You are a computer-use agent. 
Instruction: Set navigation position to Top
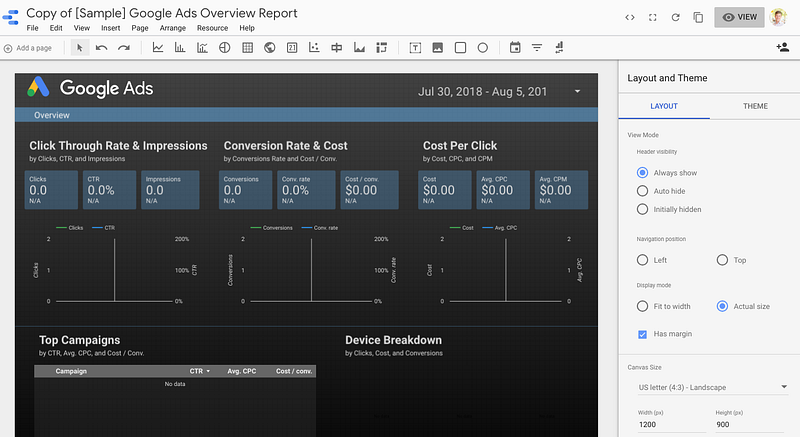click(723, 260)
